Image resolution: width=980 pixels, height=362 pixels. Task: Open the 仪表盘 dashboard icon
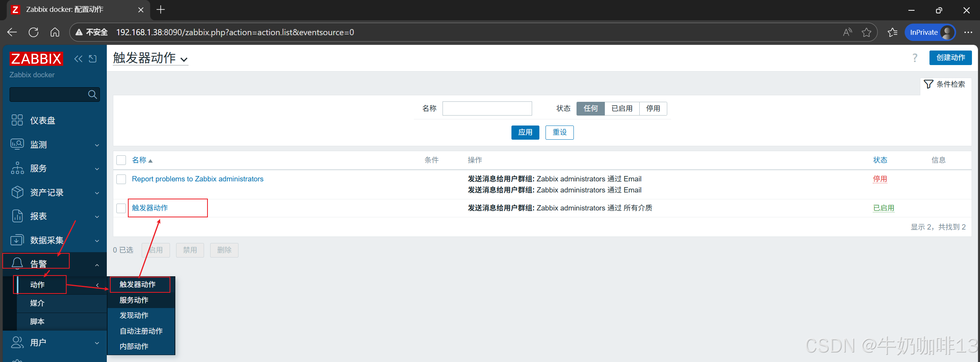tap(17, 120)
